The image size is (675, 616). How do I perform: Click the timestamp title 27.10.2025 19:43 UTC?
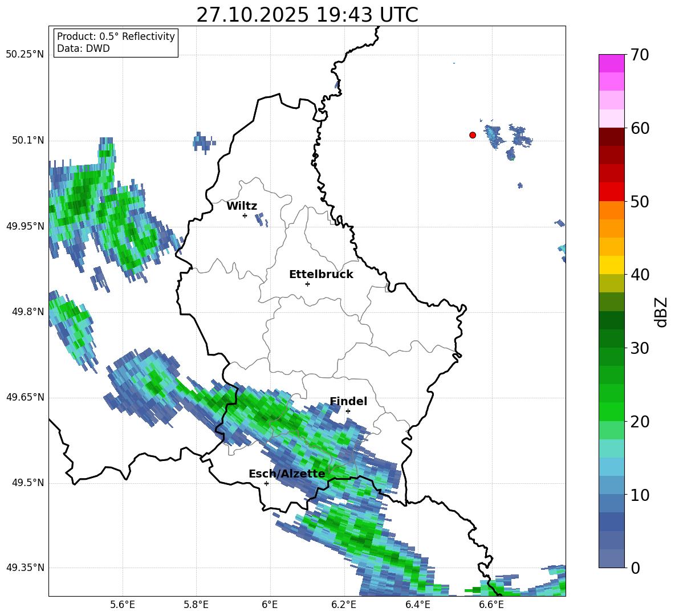(x=307, y=15)
